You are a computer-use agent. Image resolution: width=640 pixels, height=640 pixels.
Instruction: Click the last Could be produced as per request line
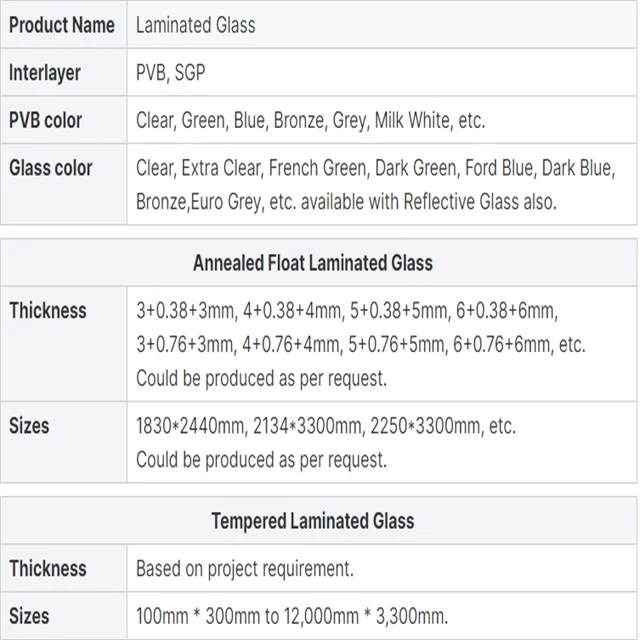[x=261, y=460]
